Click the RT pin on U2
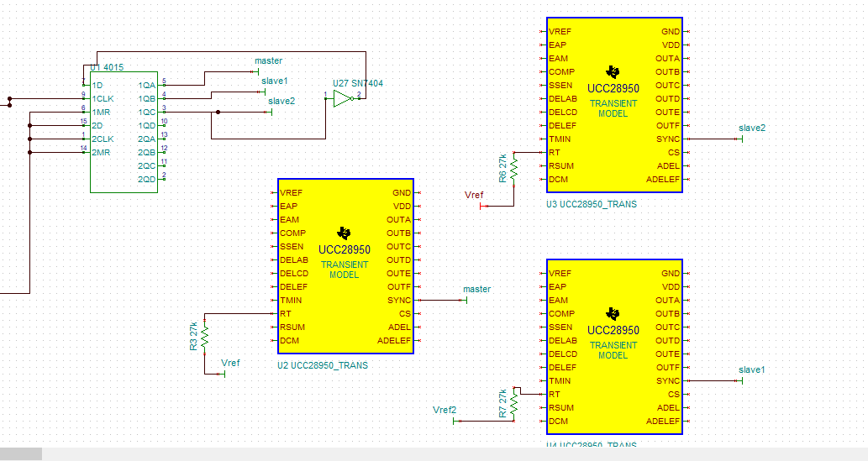 pyautogui.click(x=285, y=314)
